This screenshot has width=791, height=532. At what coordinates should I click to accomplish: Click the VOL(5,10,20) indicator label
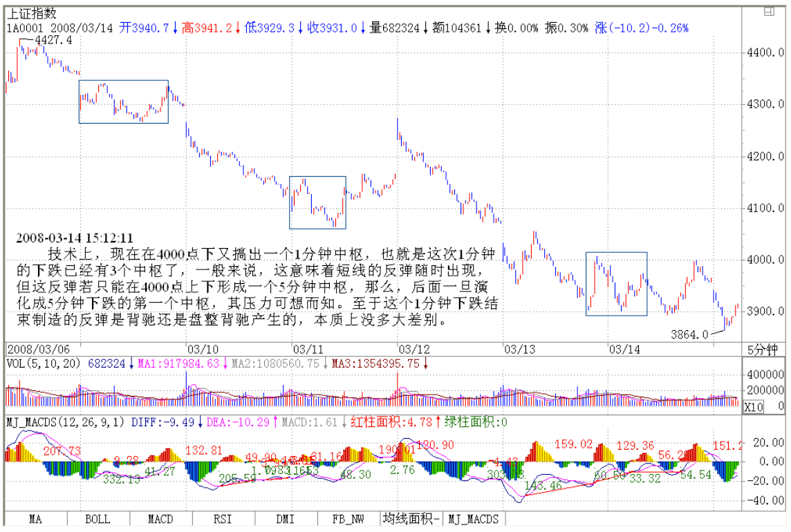pyautogui.click(x=43, y=363)
